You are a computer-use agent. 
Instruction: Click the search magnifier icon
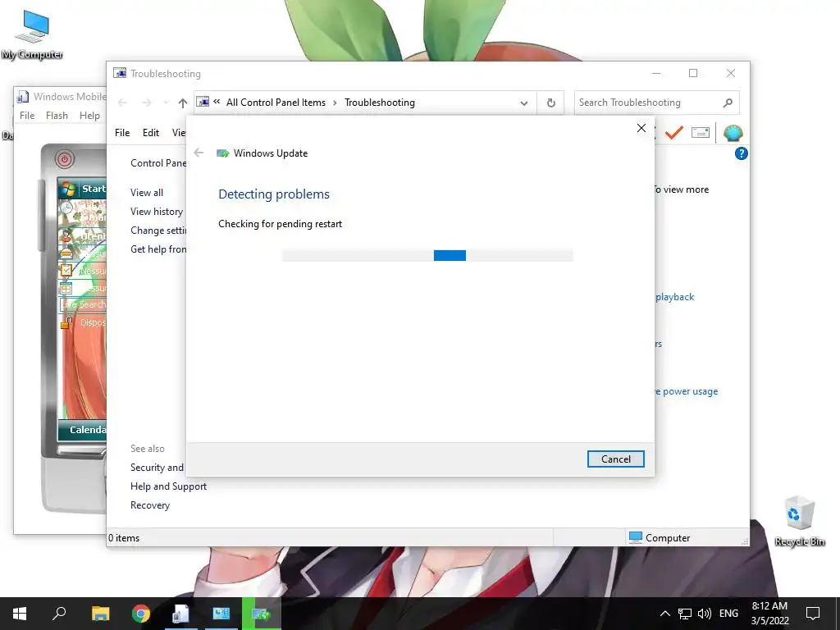pos(728,103)
